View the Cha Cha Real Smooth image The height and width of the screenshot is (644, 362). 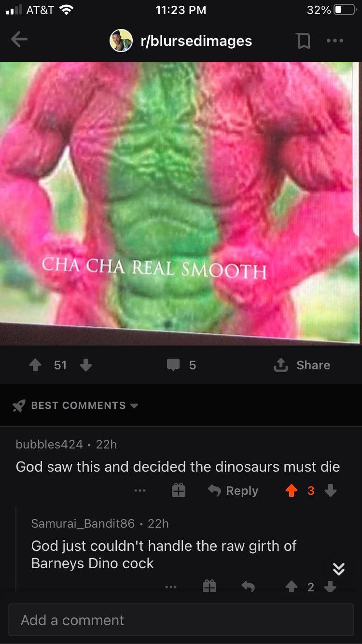(x=181, y=203)
